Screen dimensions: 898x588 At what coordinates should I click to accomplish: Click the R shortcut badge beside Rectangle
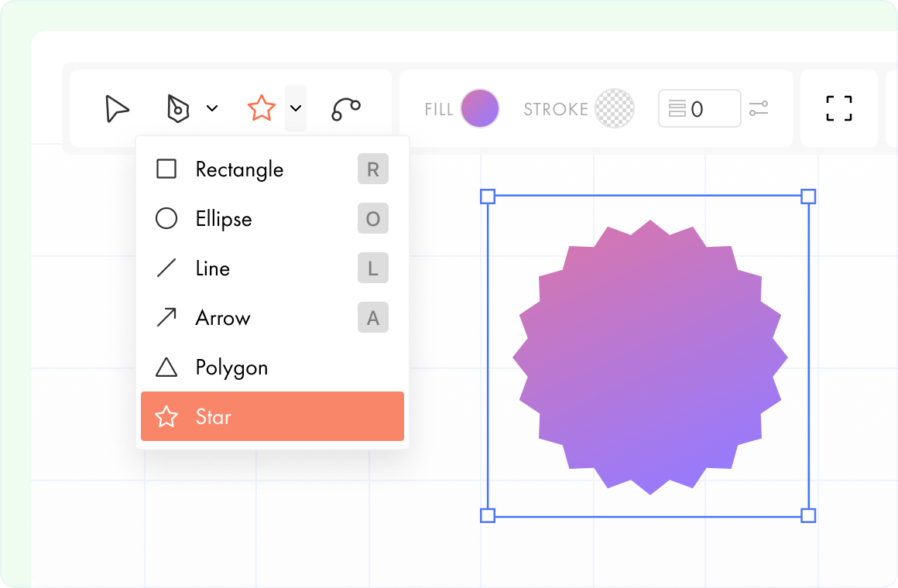pos(372,169)
